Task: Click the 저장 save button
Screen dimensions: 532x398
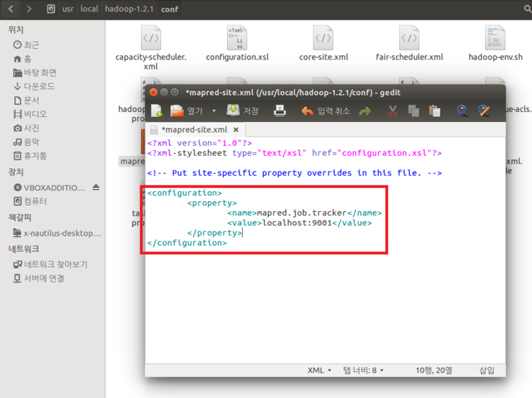Action: [x=243, y=111]
